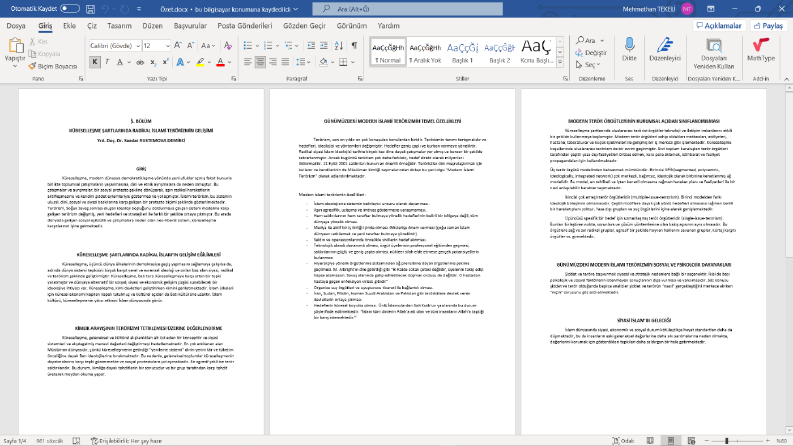Open the Aa change case dropdown

207,46
